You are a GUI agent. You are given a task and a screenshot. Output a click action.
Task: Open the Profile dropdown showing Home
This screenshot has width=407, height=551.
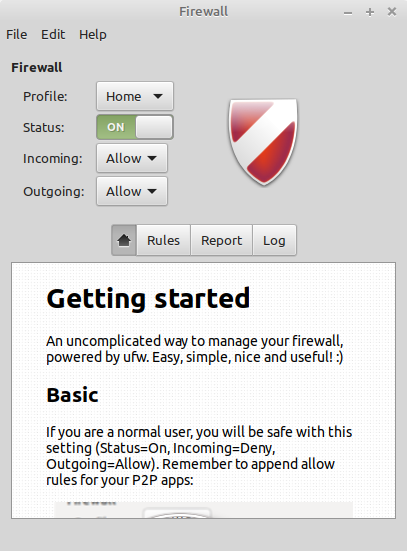tap(135, 96)
